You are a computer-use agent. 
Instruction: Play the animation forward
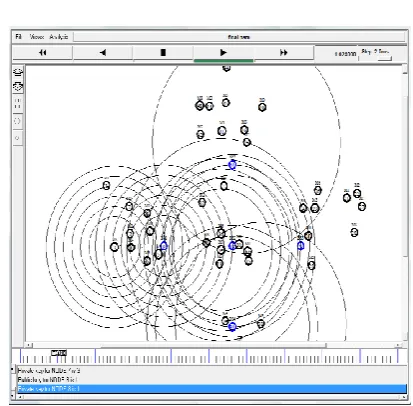(223, 53)
